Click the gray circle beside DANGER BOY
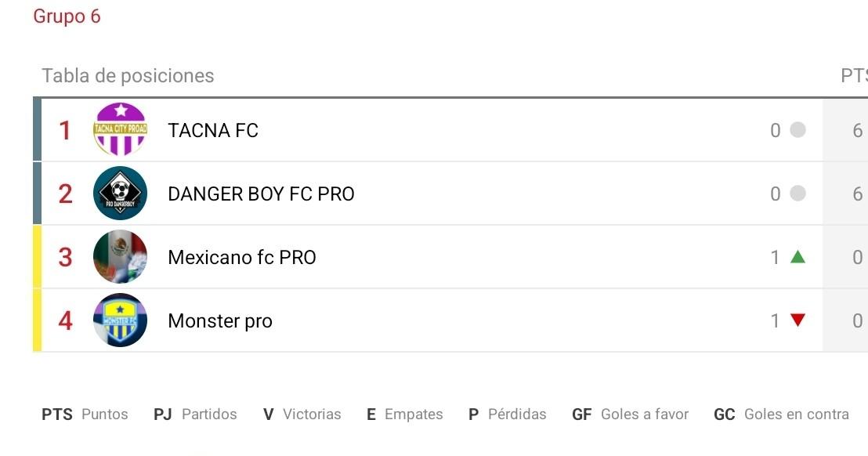 (x=797, y=194)
